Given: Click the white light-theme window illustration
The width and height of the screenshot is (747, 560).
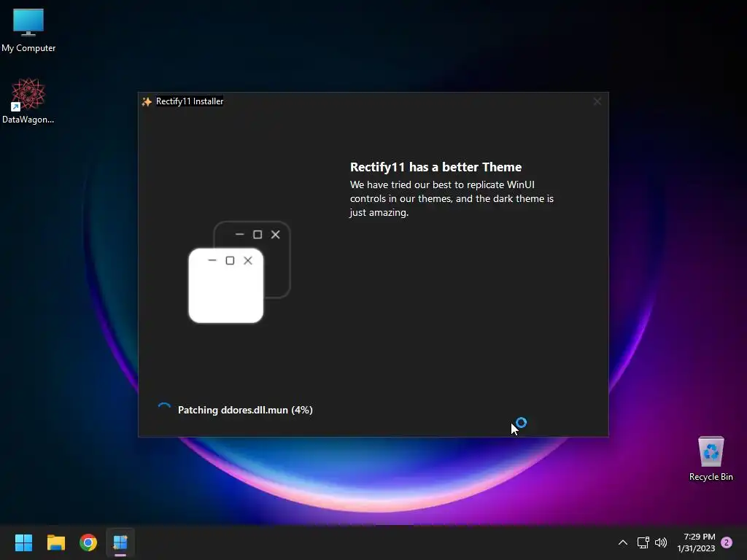Looking at the screenshot, I should [226, 285].
